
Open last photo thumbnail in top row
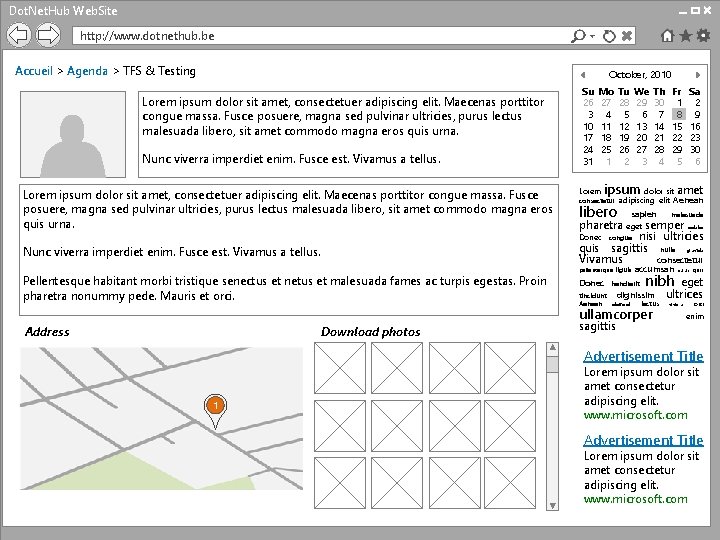[510, 368]
